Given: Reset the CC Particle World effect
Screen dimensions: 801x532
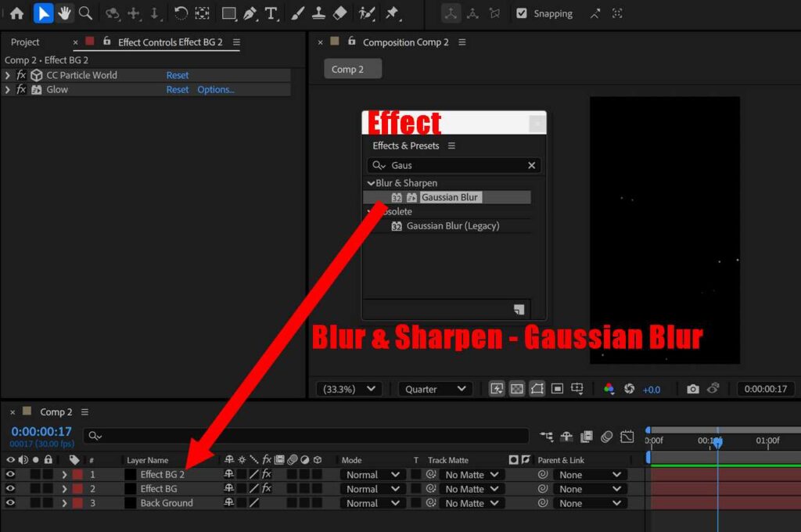Looking at the screenshot, I should pos(178,75).
